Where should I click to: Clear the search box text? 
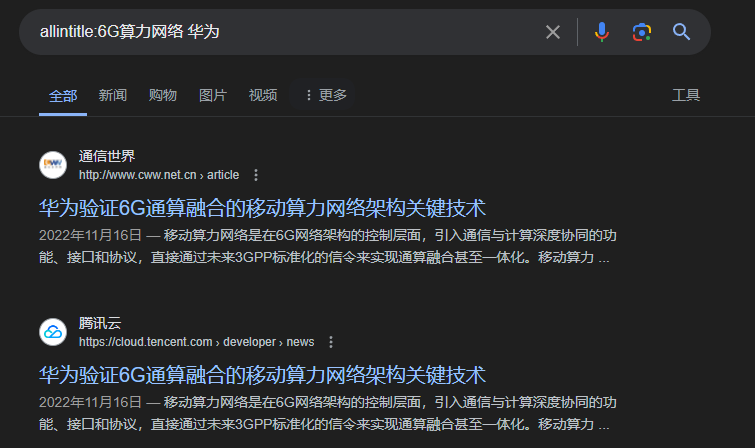point(553,32)
